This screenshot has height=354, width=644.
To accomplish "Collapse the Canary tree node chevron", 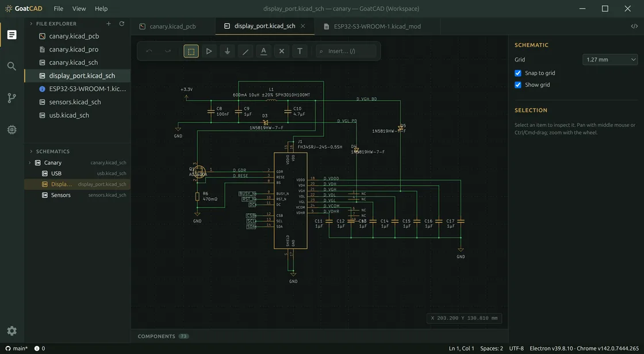I will pyautogui.click(x=29, y=163).
